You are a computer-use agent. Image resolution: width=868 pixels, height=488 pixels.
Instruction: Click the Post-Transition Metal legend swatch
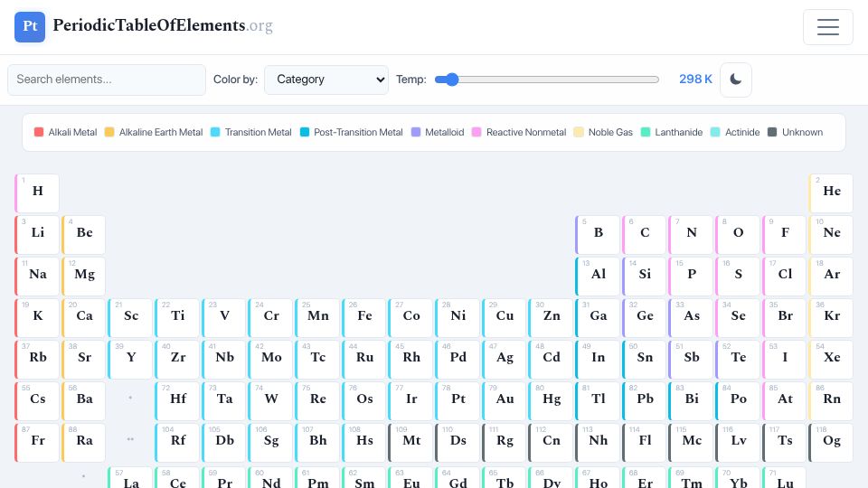pos(305,132)
